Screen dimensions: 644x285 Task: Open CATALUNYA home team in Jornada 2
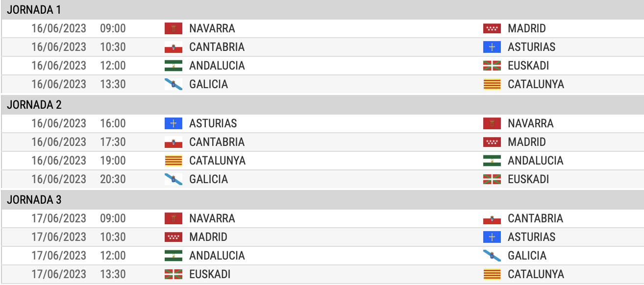(218, 161)
